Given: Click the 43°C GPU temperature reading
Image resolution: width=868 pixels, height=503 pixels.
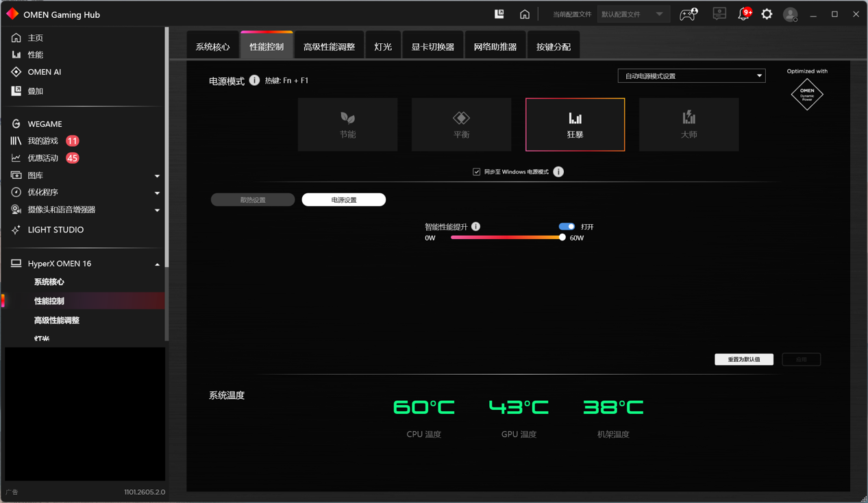Looking at the screenshot, I should (519, 407).
